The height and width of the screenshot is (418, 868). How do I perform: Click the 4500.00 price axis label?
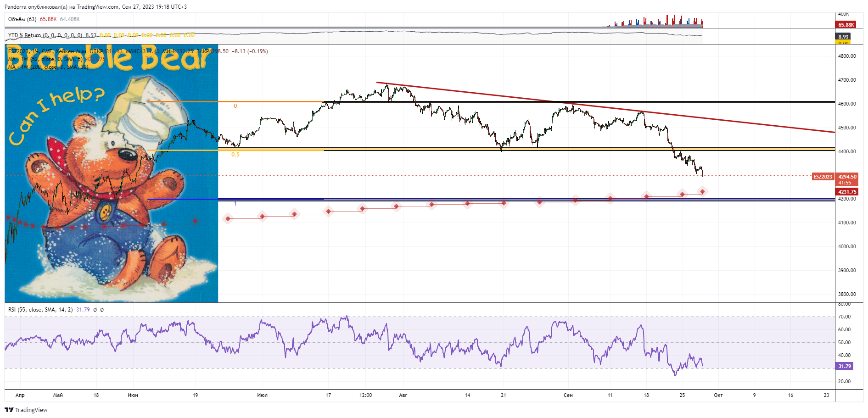(847, 128)
